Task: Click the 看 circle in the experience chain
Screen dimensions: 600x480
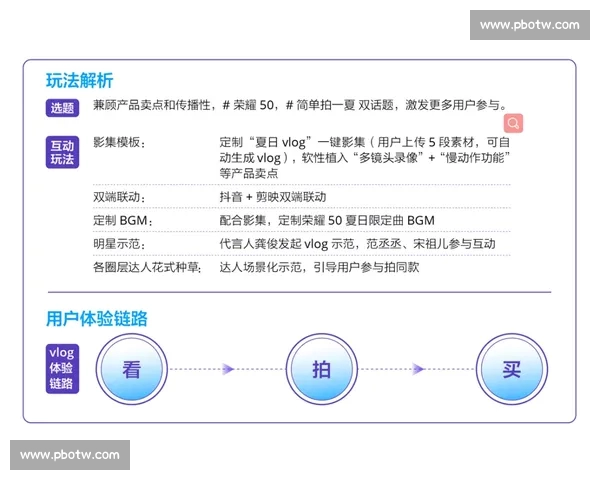Action: 132,369
